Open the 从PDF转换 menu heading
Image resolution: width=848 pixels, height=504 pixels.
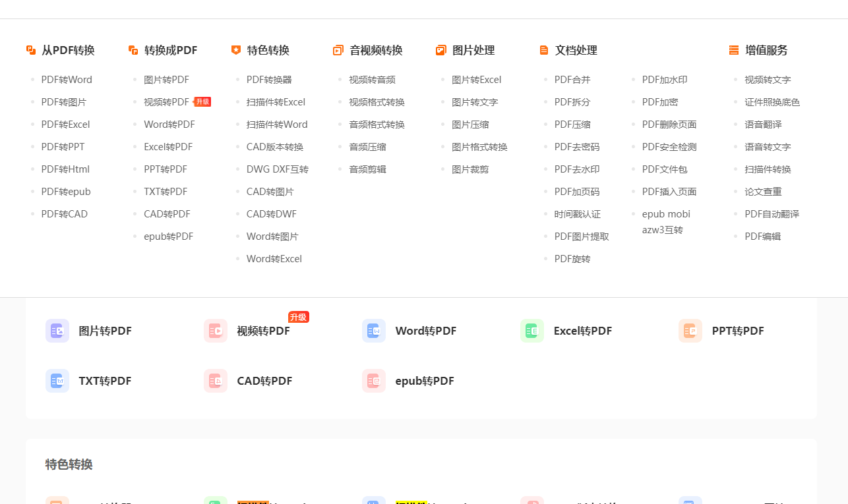click(68, 50)
